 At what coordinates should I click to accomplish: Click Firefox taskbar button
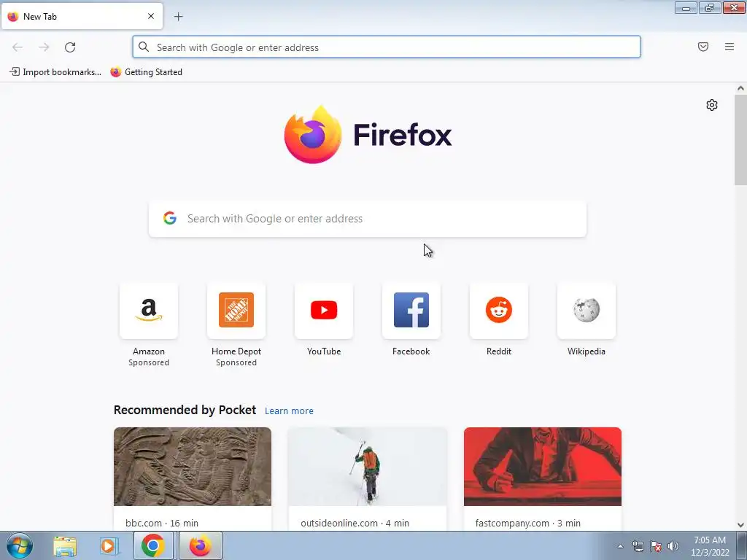(201, 545)
